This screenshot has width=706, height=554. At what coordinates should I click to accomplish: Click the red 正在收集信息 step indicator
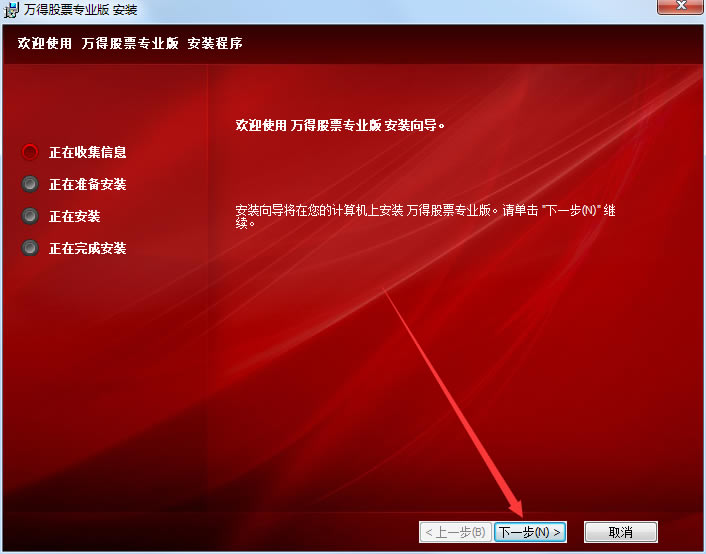(x=30, y=152)
